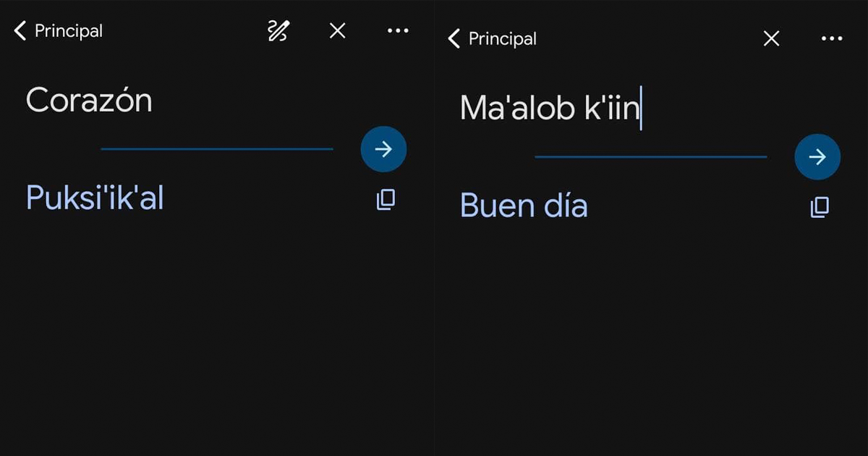Tap the right panel Principal label
The image size is (868, 456).
point(503,38)
